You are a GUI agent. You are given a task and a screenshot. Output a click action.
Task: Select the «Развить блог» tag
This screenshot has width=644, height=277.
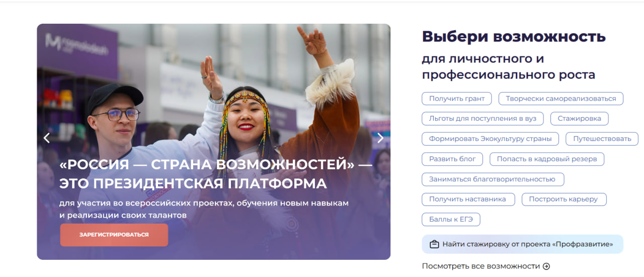(x=452, y=159)
